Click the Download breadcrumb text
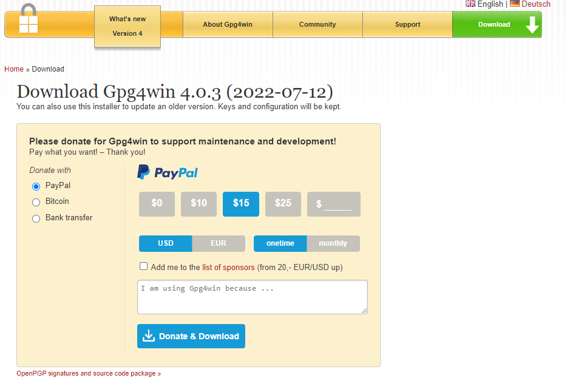Screen dimensions: 567x392 48,69
